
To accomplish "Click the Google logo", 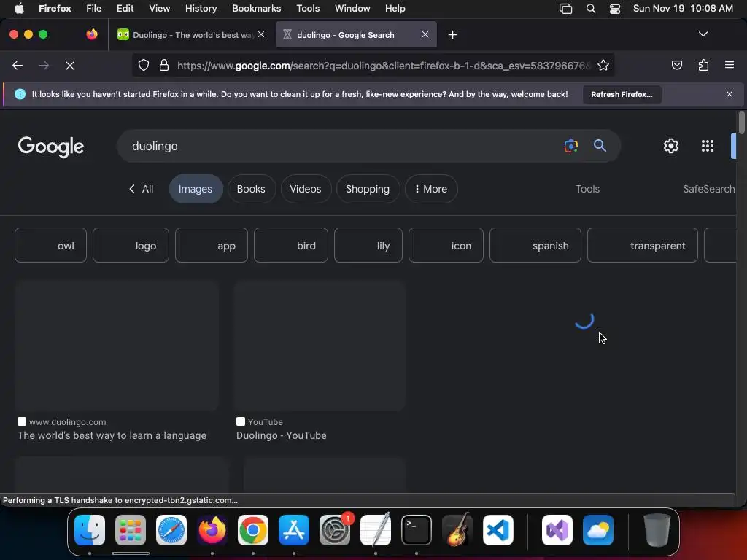I will click(x=51, y=146).
